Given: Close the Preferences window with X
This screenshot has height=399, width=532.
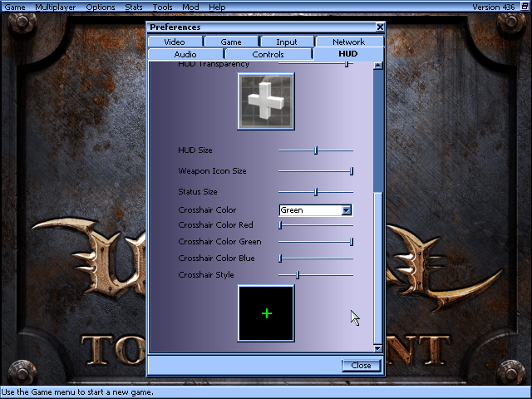Looking at the screenshot, I should click(x=380, y=27).
